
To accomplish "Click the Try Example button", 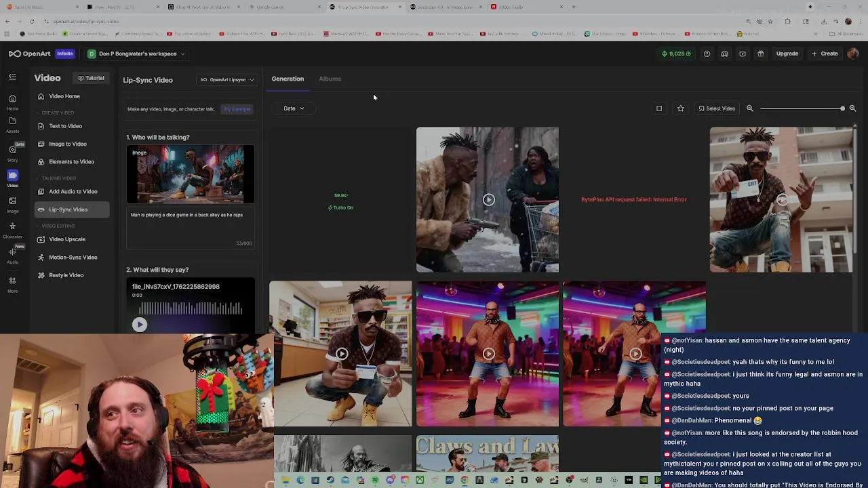I will pos(237,109).
